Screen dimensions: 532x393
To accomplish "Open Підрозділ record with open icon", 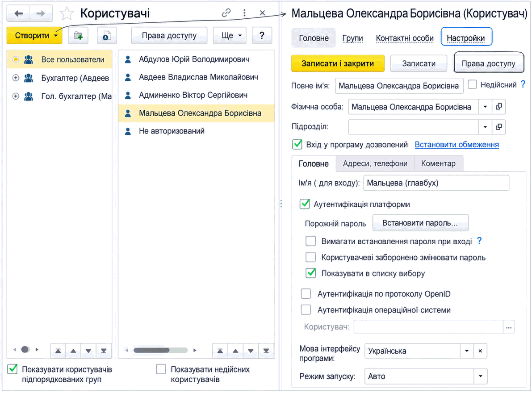I will coord(499,127).
